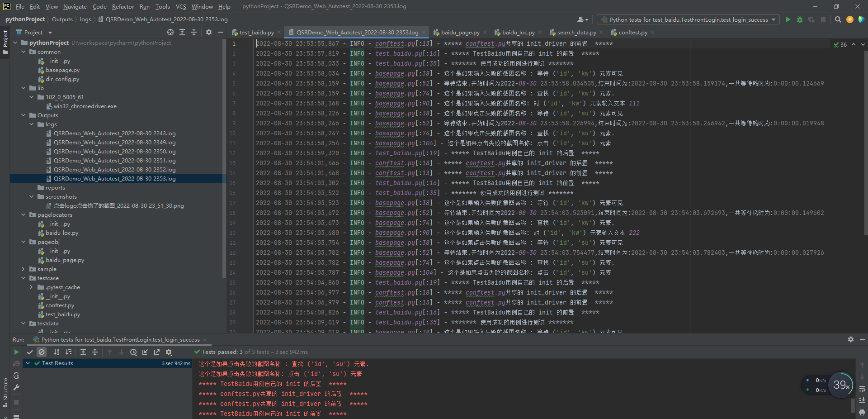Click Outputs in the breadcrumb path
The width and height of the screenshot is (868, 419).
click(x=62, y=19)
